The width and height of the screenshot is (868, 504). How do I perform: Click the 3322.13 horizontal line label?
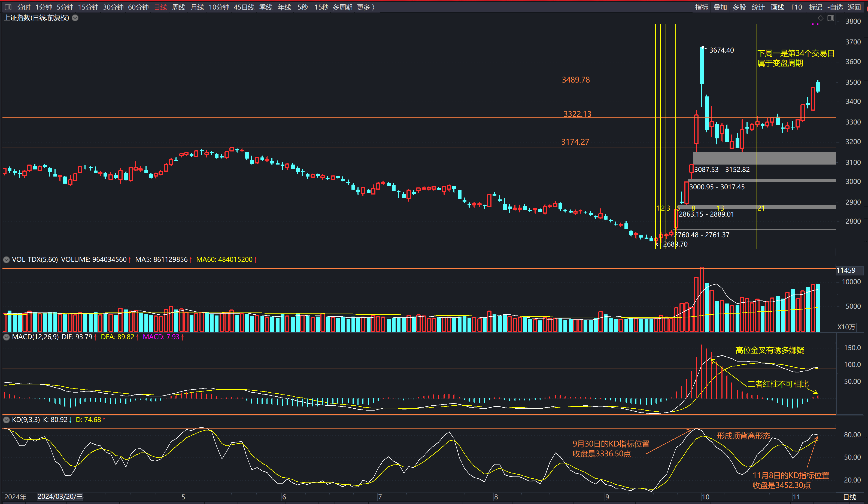pyautogui.click(x=577, y=114)
